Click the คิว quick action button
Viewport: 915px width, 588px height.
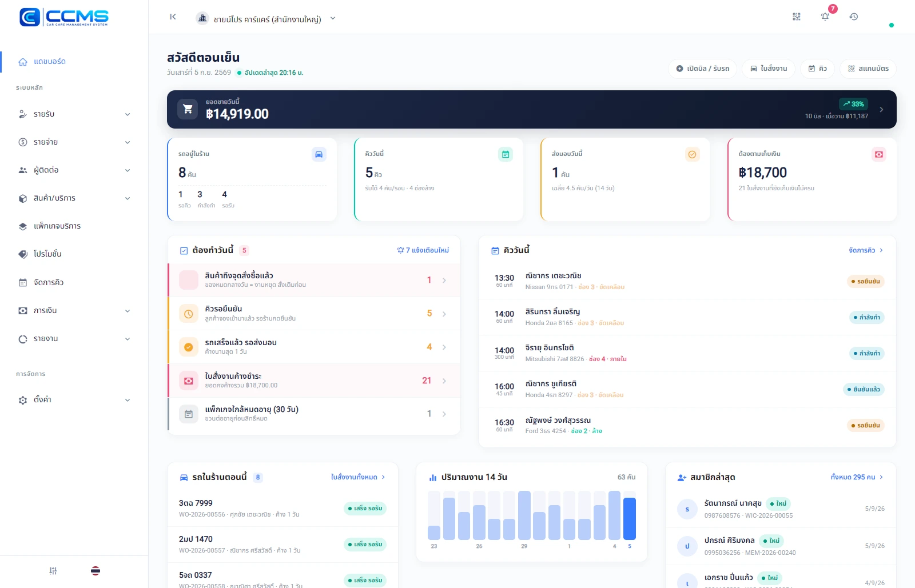click(817, 69)
